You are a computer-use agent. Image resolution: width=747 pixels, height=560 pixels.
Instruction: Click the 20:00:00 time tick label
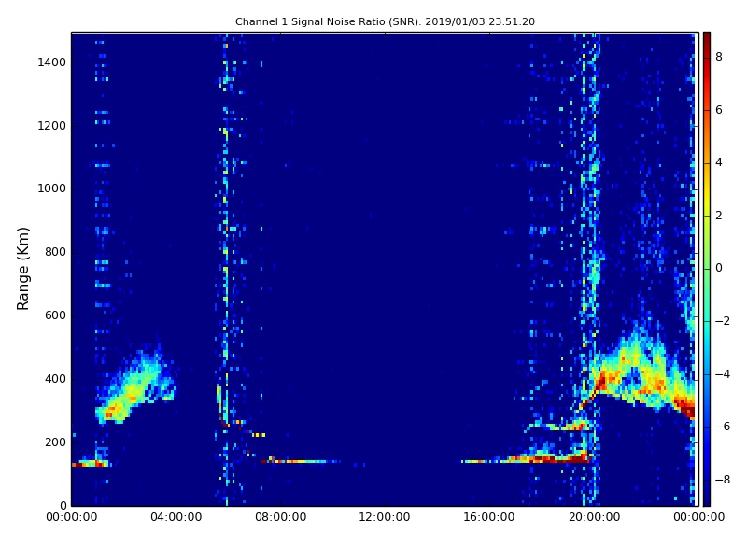tap(594, 517)
